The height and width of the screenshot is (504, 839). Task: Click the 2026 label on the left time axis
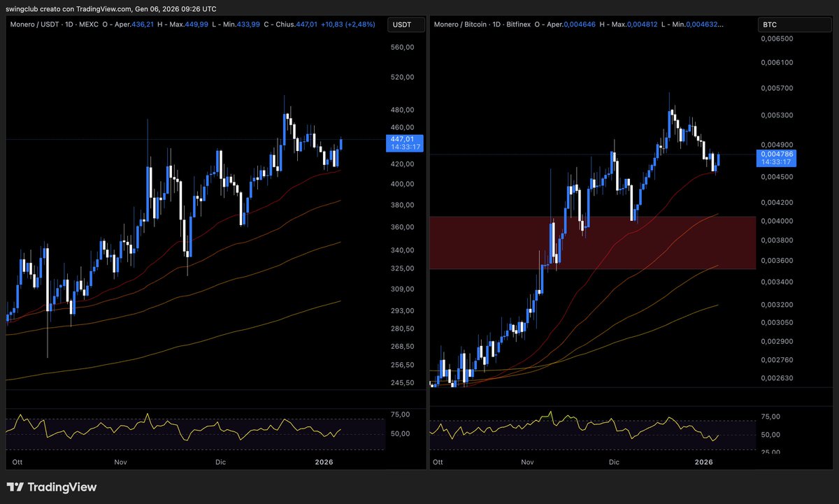pyautogui.click(x=324, y=462)
